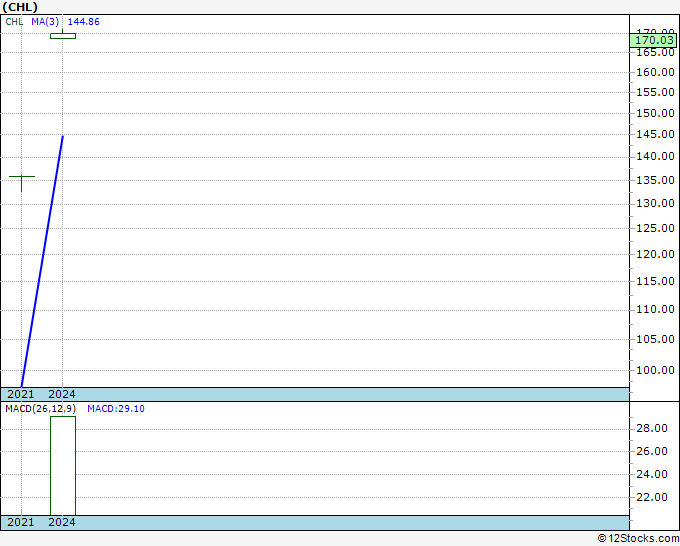Click the blue moving average line

(42, 261)
